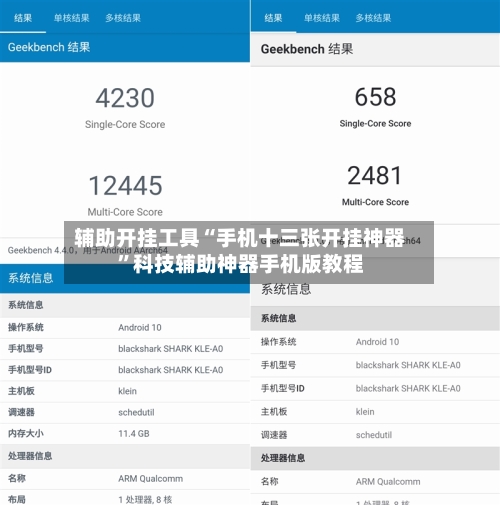Click right 调速器 schedutil value
Screen dimensions: 500x505
[x=374, y=435]
